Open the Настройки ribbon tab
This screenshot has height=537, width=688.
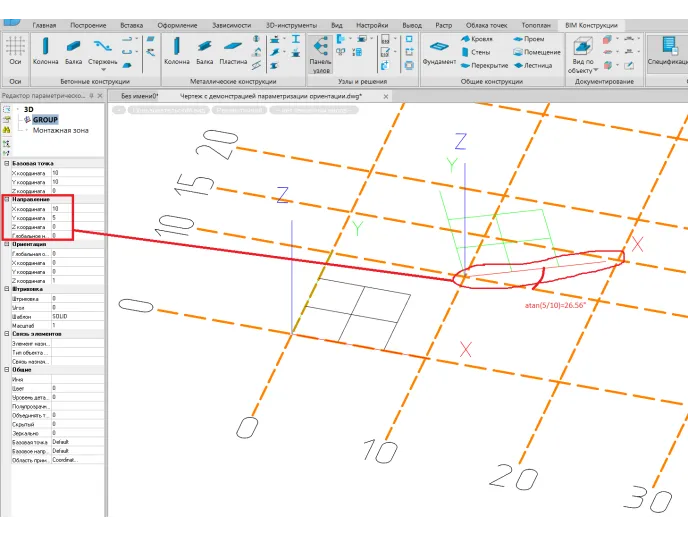click(372, 25)
